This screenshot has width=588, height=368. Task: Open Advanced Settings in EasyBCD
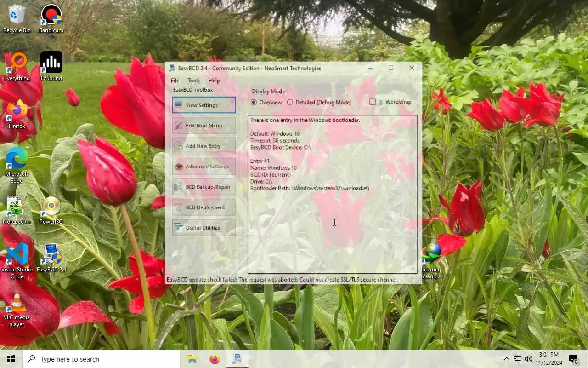tap(204, 167)
